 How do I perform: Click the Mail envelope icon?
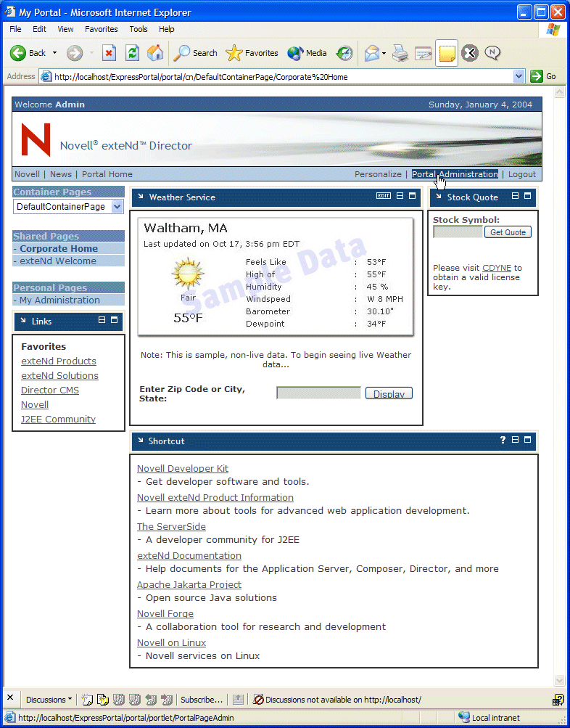click(x=372, y=53)
